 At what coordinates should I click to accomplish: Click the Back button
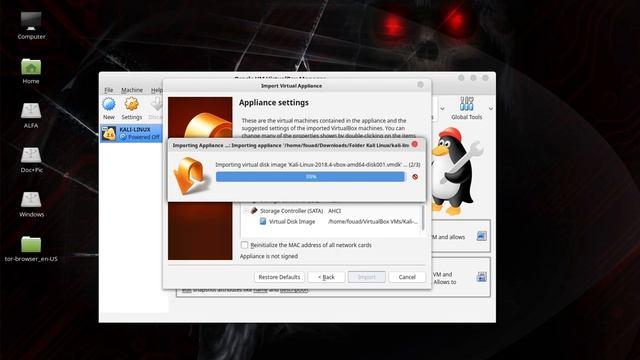(x=326, y=277)
